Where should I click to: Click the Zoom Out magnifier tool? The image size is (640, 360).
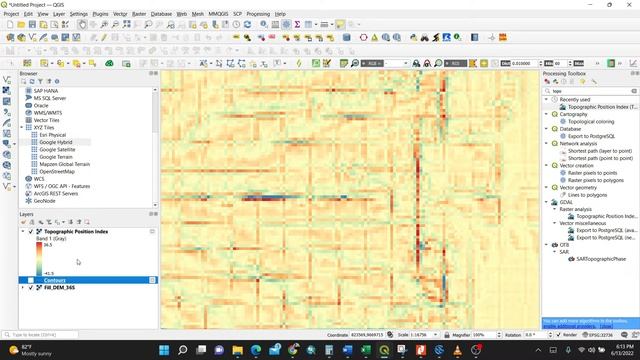click(x=116, y=24)
